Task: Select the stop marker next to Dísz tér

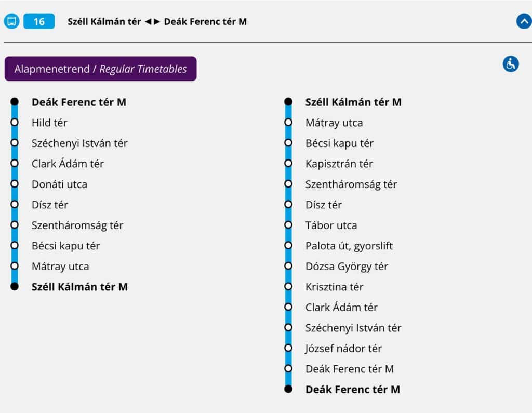Action: tap(15, 204)
